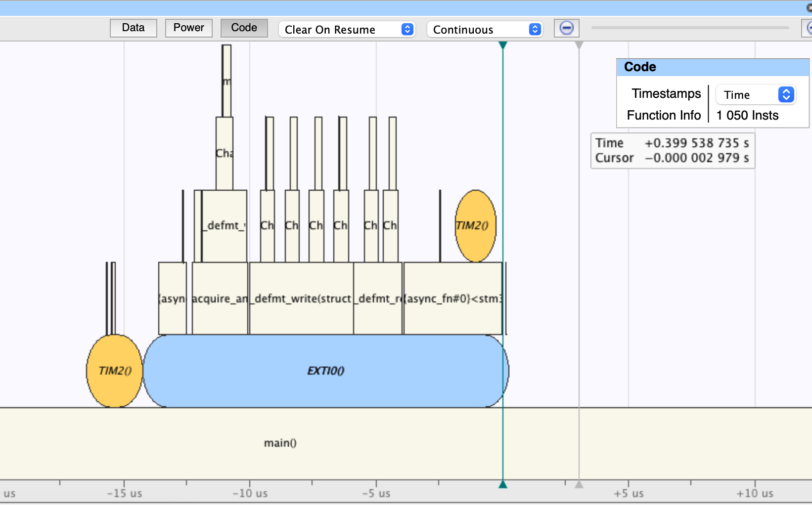Click the {async_fn#0}<stm3 block

click(x=452, y=298)
